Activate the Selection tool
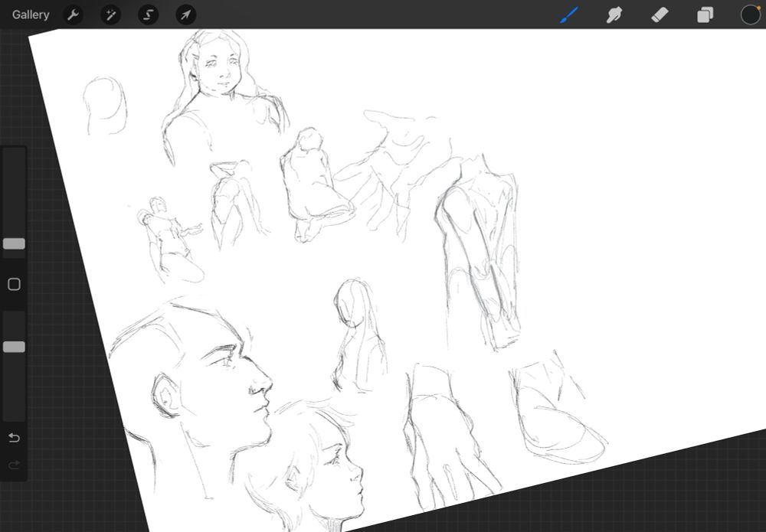The height and width of the screenshot is (532, 766). [148, 15]
